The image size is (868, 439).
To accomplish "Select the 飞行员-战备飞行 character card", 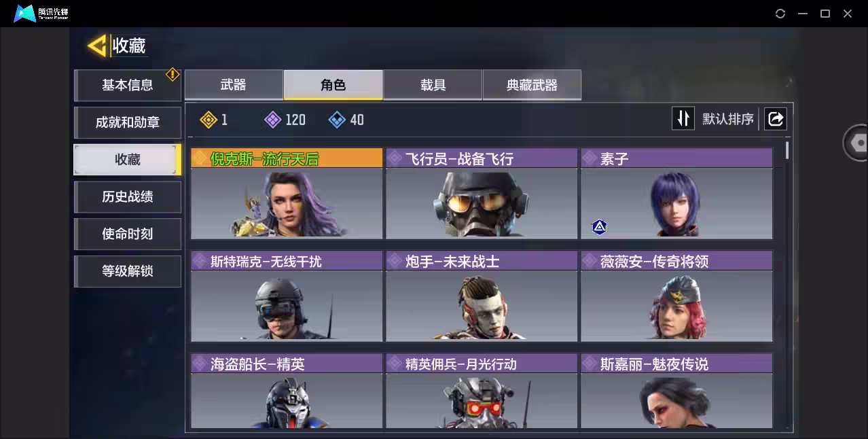I will coord(482,194).
